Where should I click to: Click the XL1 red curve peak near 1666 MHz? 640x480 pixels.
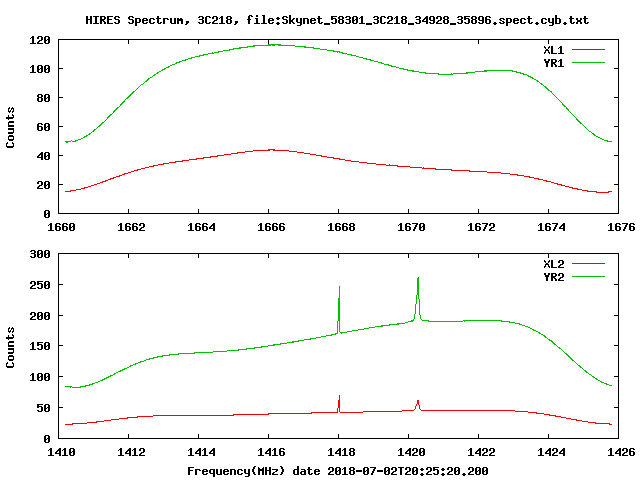271,150
